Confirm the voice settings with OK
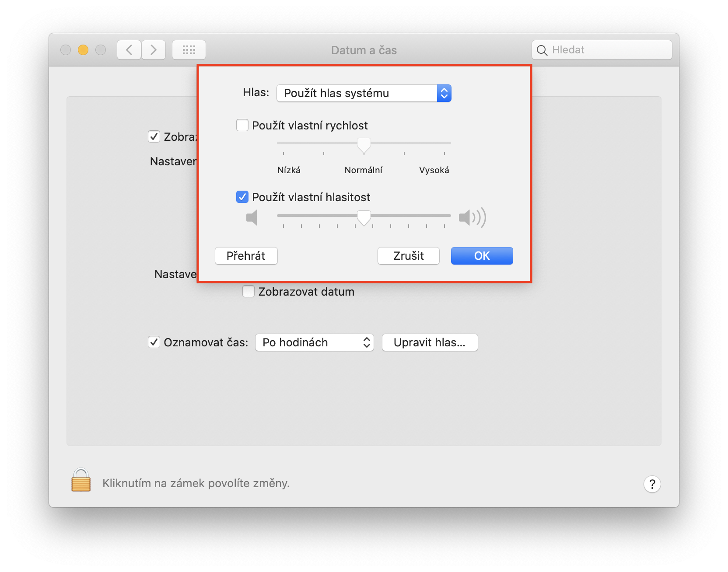 (x=482, y=256)
